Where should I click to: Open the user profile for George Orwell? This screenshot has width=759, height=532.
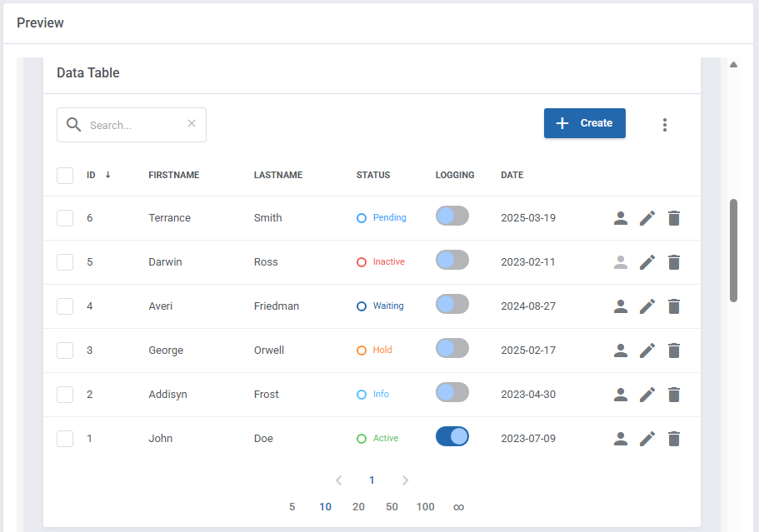620,351
